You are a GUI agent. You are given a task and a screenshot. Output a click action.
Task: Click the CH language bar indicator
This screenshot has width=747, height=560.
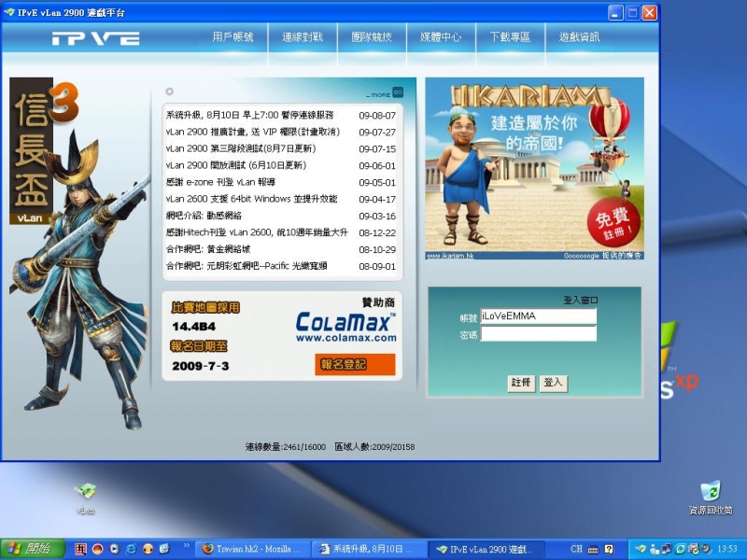pyautogui.click(x=577, y=549)
